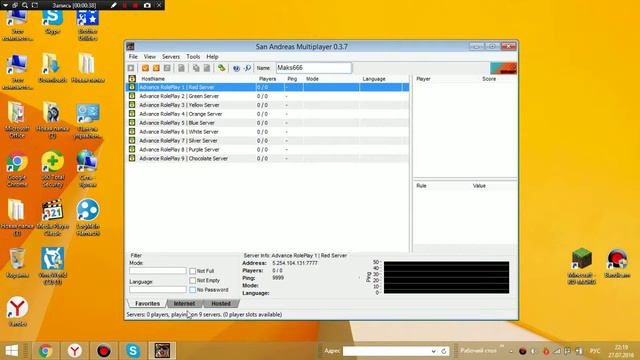Click the Mode filter input field
Viewport: 640px width, 360px height.
[158, 271]
